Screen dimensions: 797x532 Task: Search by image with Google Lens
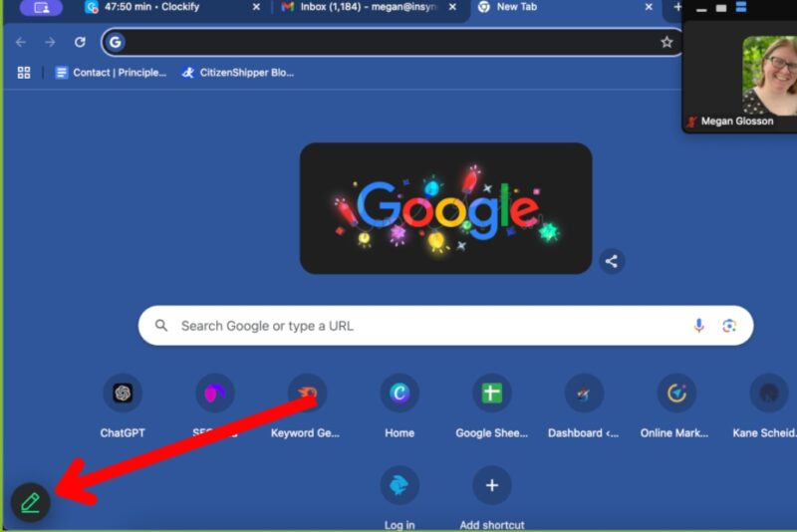[729, 326]
